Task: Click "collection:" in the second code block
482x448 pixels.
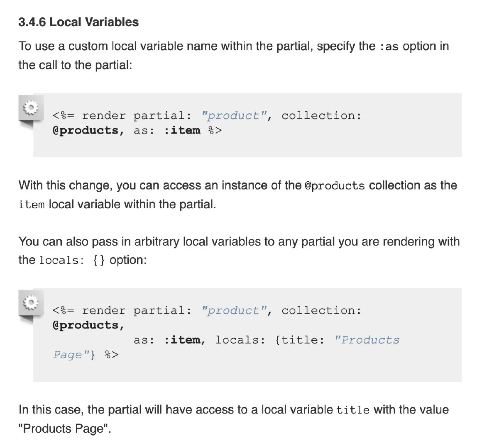Action: 322,311
